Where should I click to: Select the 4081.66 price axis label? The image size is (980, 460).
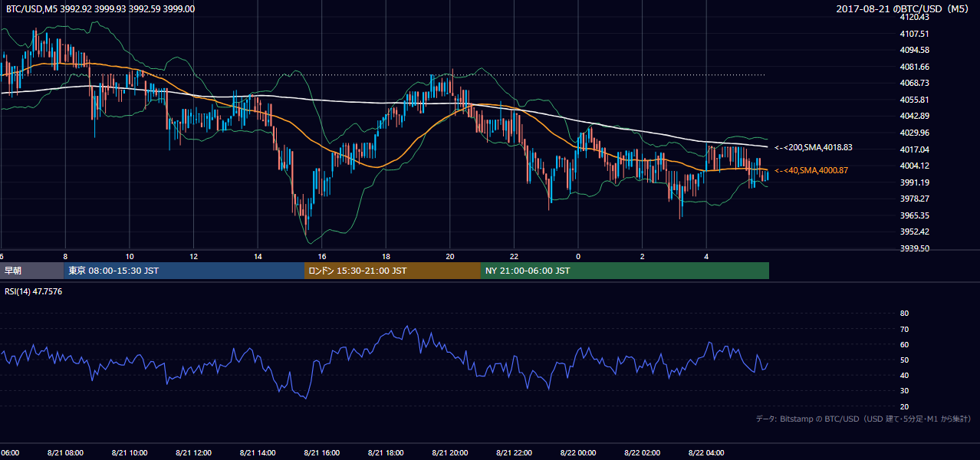coord(914,67)
